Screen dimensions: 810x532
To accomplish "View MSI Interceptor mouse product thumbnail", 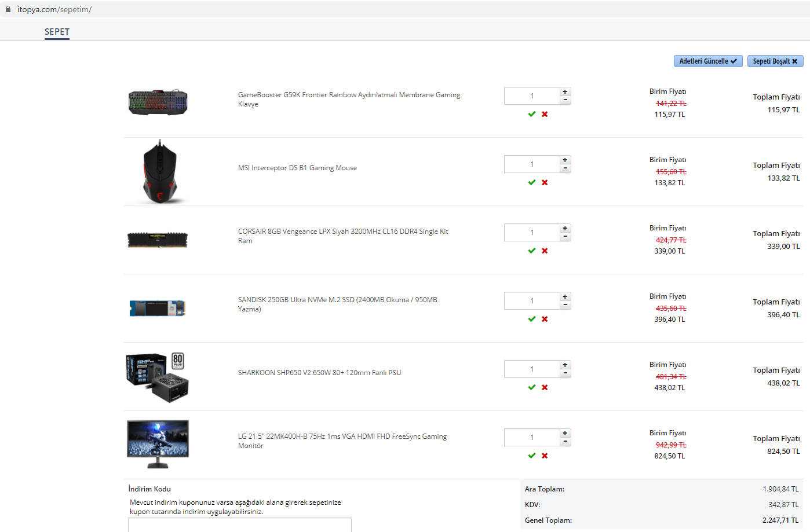I will pos(160,171).
